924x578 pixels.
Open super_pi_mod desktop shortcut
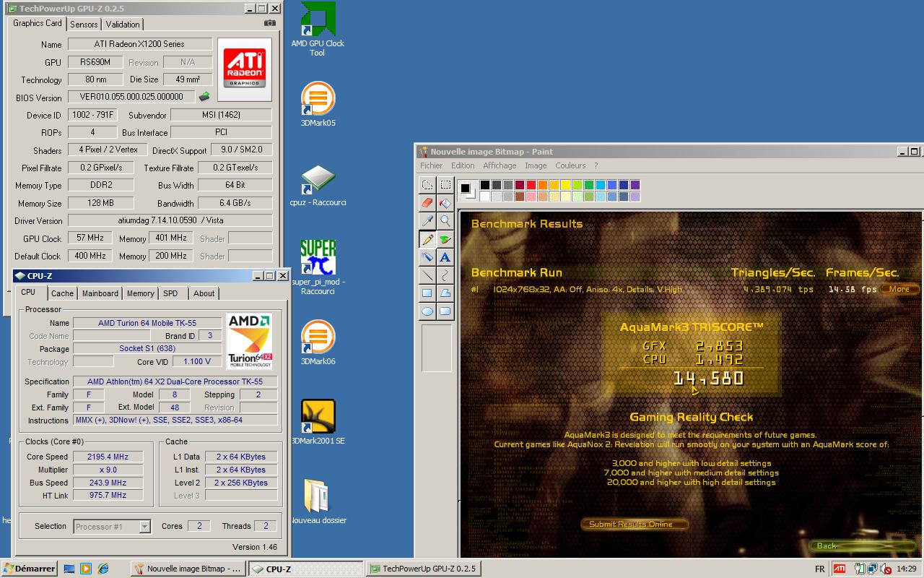point(318,267)
